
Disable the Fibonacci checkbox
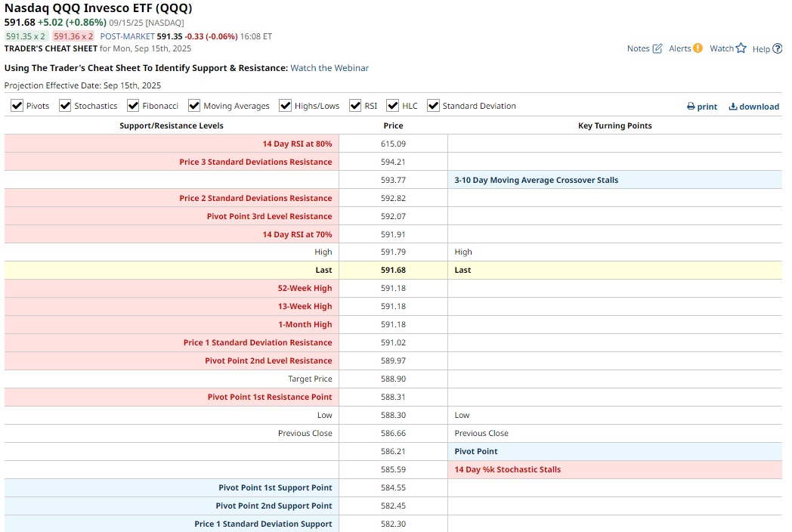click(133, 106)
